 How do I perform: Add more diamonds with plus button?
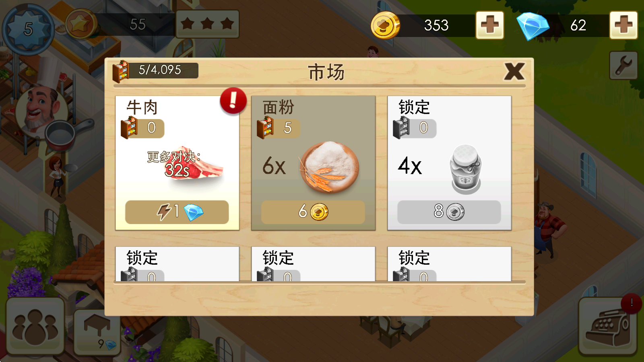623,25
